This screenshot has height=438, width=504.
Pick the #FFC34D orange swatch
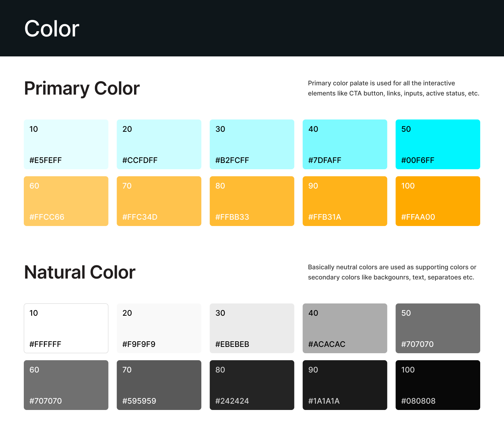tap(159, 201)
